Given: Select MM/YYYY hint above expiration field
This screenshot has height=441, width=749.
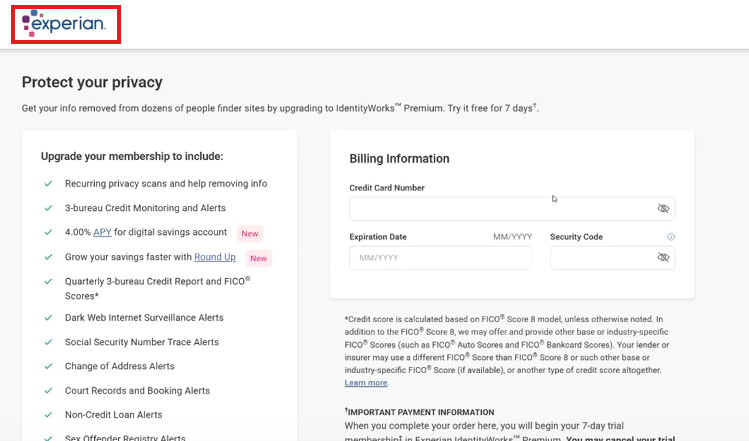Looking at the screenshot, I should [513, 237].
